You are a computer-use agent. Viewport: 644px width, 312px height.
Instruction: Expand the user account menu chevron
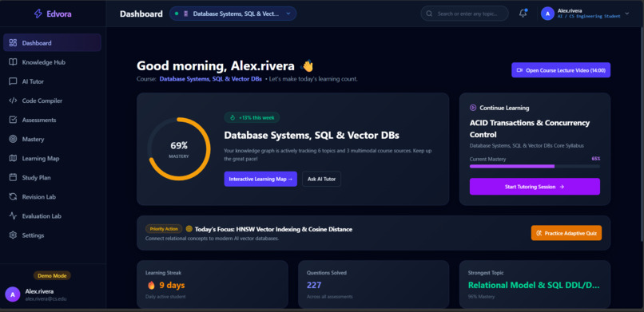[626, 14]
